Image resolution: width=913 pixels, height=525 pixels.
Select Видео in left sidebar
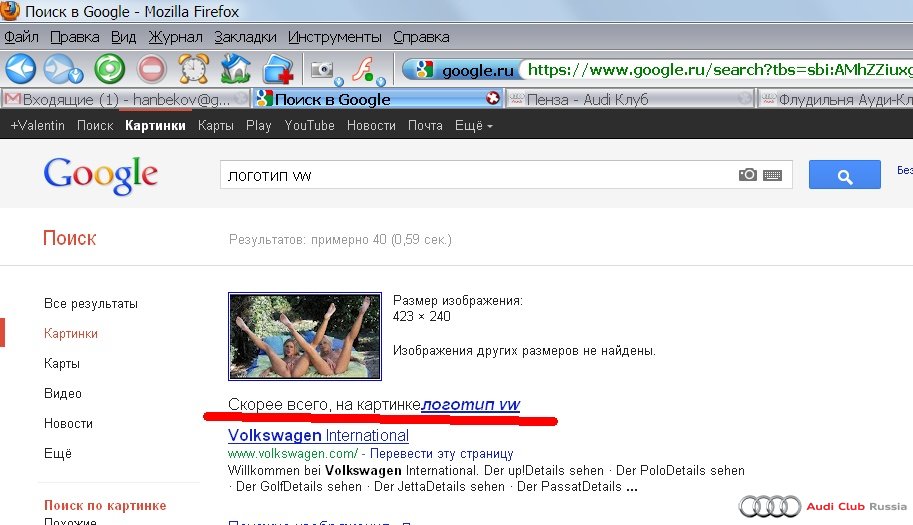[x=63, y=393]
